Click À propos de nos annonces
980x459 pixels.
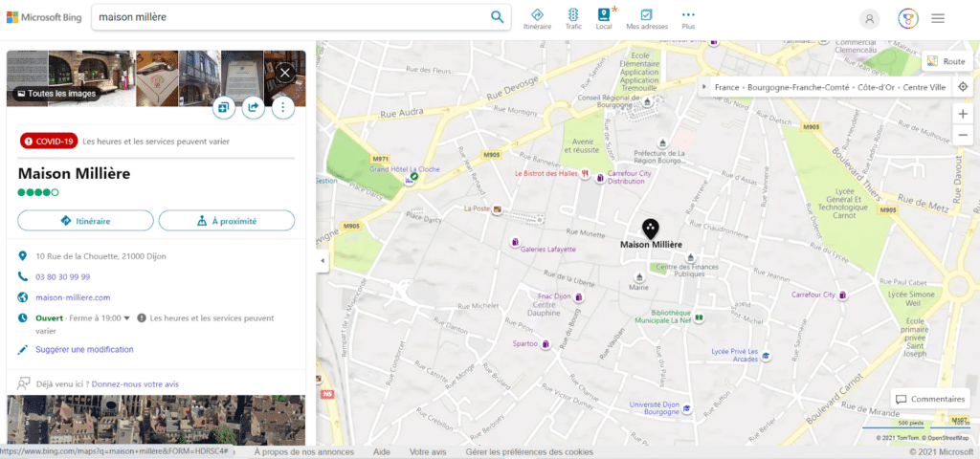pyautogui.click(x=304, y=451)
